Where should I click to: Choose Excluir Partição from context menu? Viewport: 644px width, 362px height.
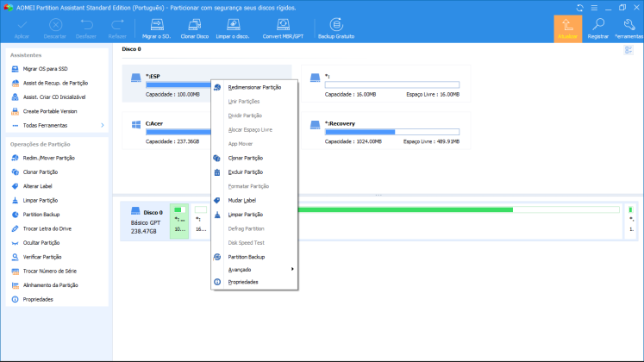coord(254,172)
